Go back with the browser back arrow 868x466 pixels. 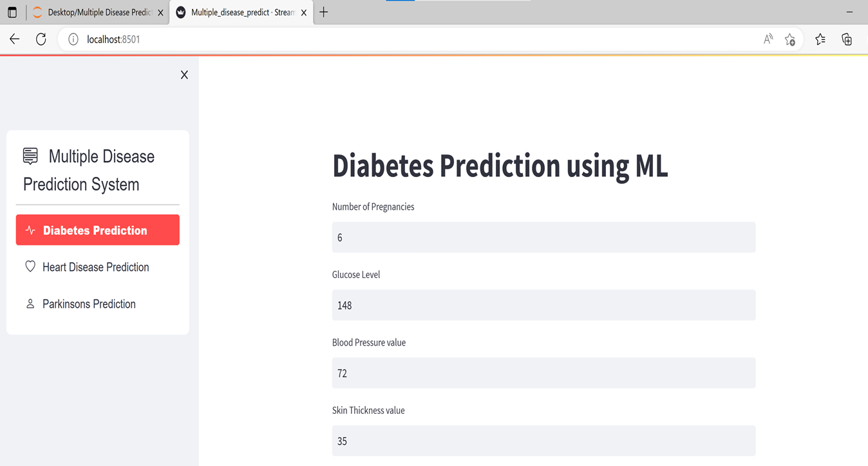coord(15,39)
